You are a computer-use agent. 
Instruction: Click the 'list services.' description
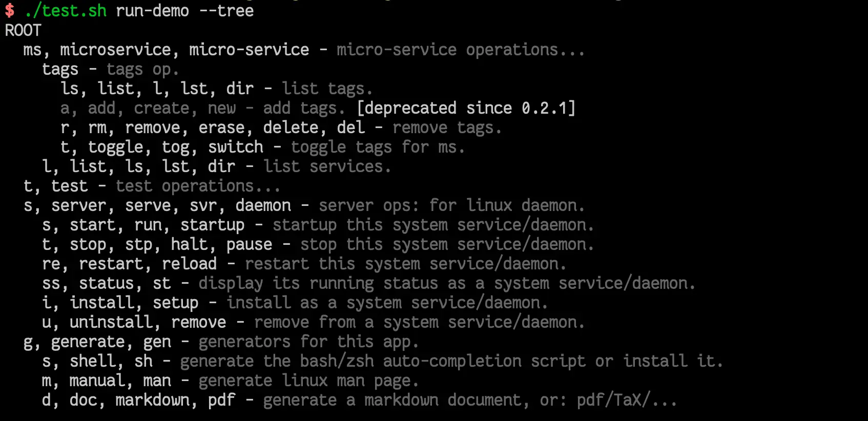pyautogui.click(x=327, y=166)
